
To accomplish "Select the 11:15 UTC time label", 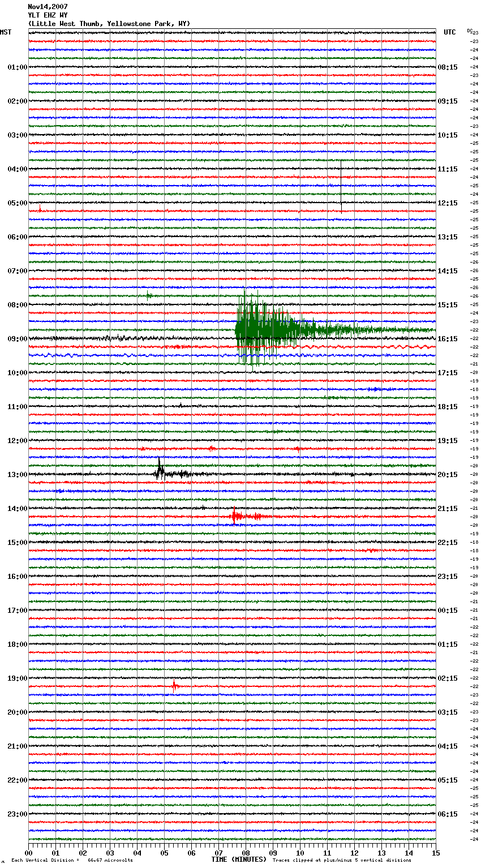I will point(448,169).
